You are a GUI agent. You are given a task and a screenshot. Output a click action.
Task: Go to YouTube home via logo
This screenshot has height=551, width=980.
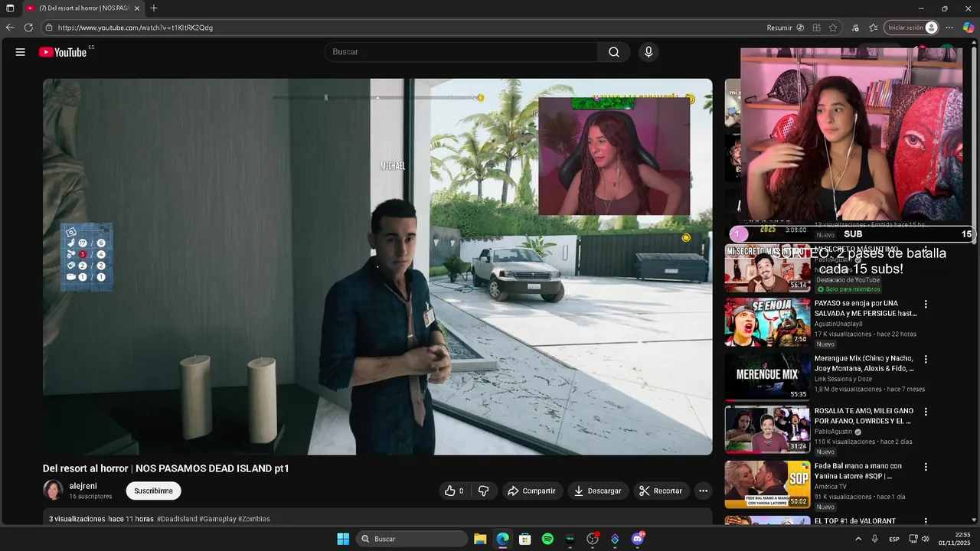pos(63,52)
